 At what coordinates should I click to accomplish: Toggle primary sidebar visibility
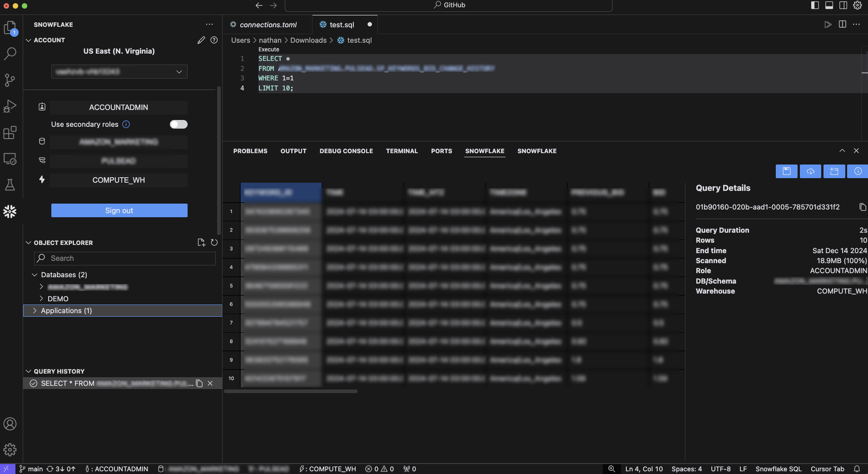click(x=815, y=5)
